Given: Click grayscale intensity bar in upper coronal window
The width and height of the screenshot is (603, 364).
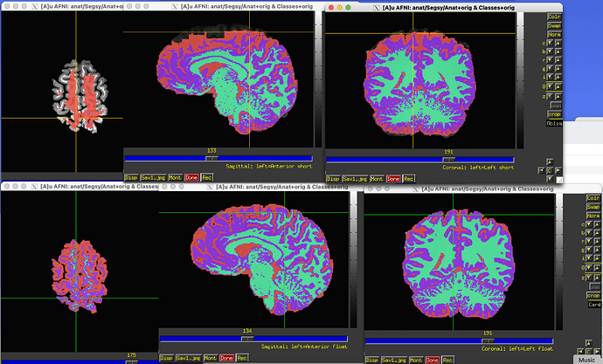Looking at the screenshot, I should coord(520,80).
